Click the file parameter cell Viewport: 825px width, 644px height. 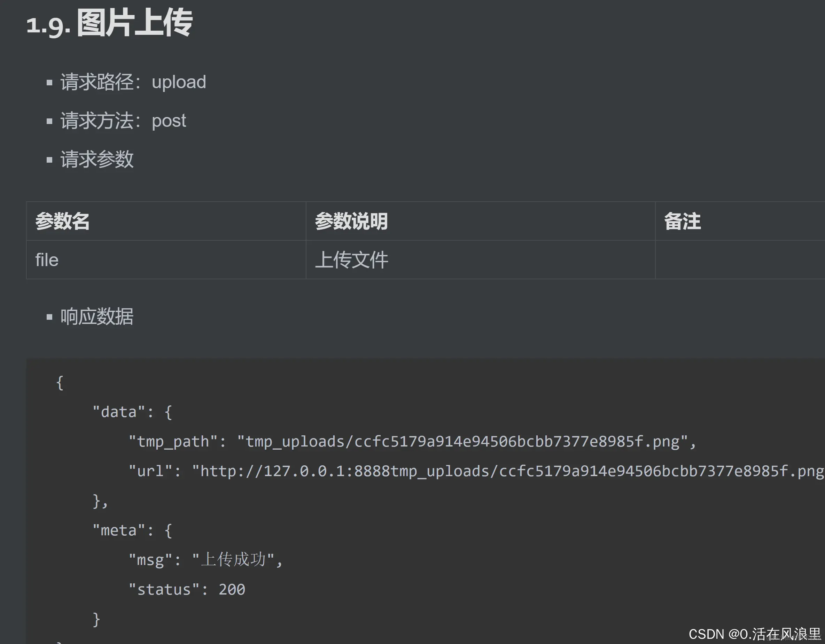coord(47,260)
